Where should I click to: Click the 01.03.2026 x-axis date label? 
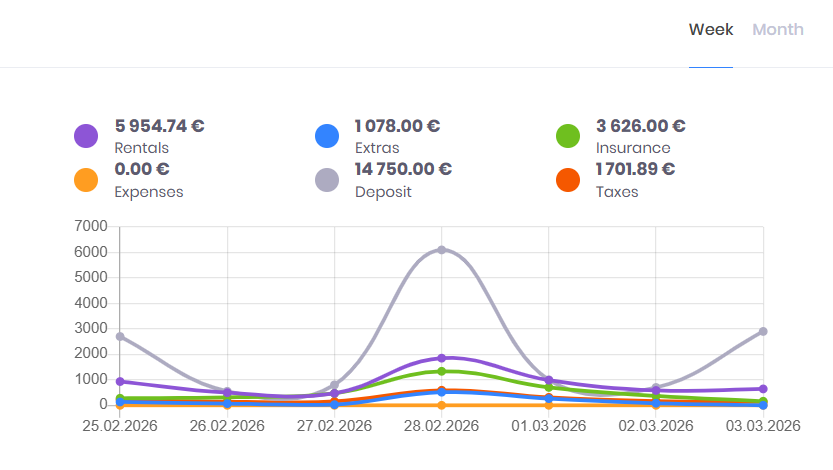pyautogui.click(x=548, y=425)
